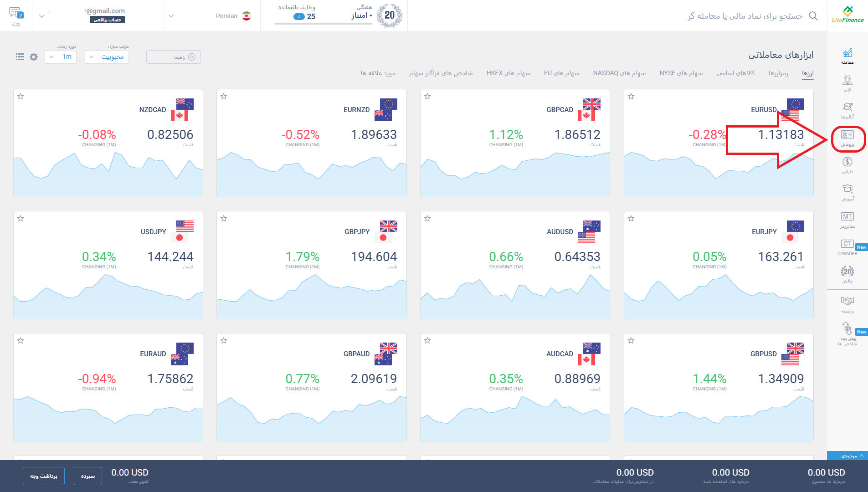The height and width of the screenshot is (492, 868).
Task: Favorite AUDUSD with its star
Action: tap(427, 218)
